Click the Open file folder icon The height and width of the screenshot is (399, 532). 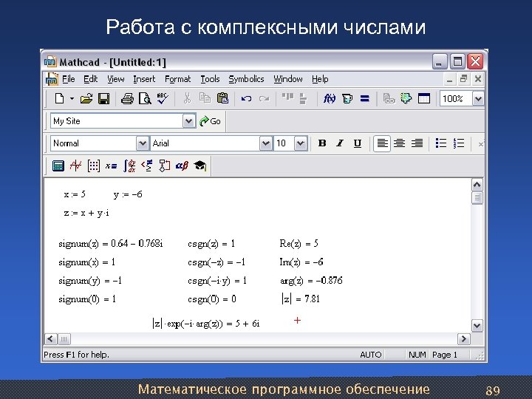[x=86, y=99]
